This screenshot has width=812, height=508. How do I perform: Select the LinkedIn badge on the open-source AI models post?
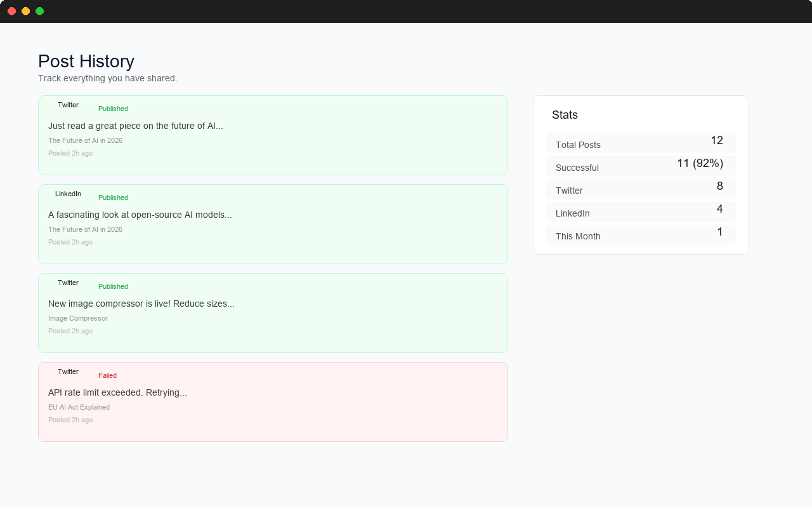(68, 194)
